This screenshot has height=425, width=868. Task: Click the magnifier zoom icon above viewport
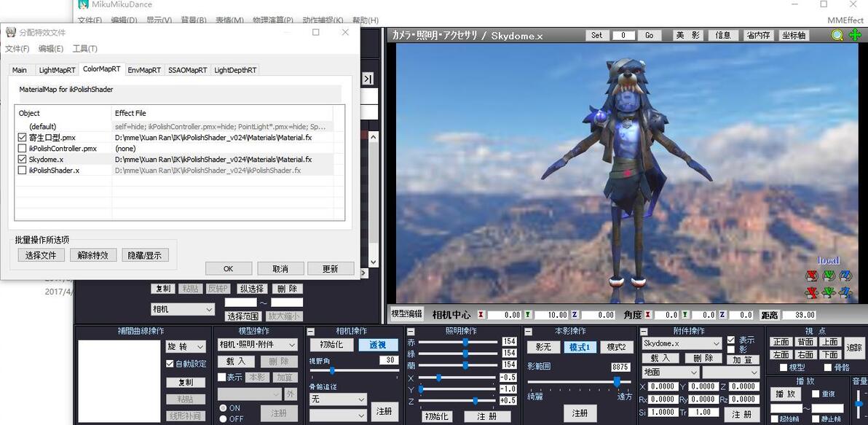[x=837, y=35]
